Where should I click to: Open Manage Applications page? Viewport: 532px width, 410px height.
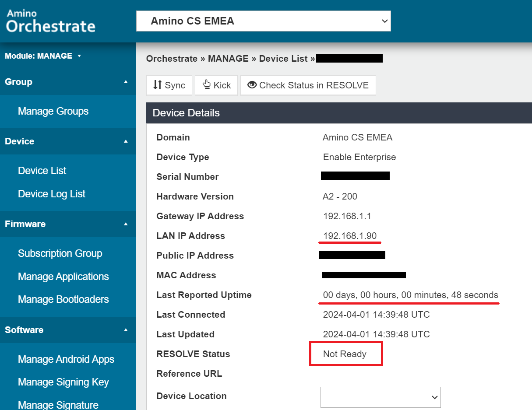tap(63, 277)
